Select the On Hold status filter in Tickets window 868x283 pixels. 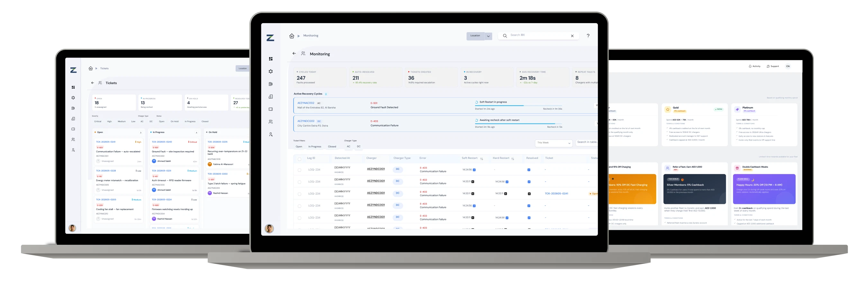click(x=175, y=122)
